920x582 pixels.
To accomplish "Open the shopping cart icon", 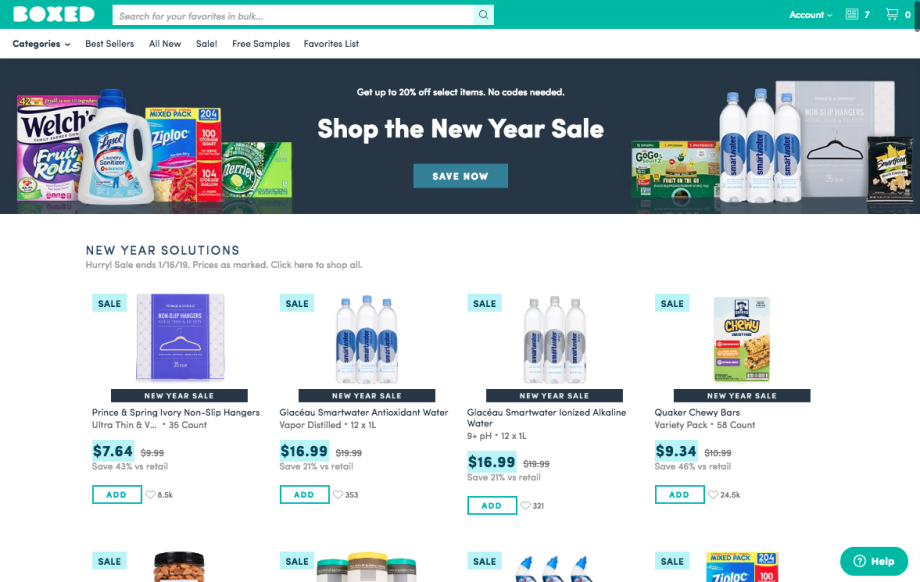I will coord(891,14).
